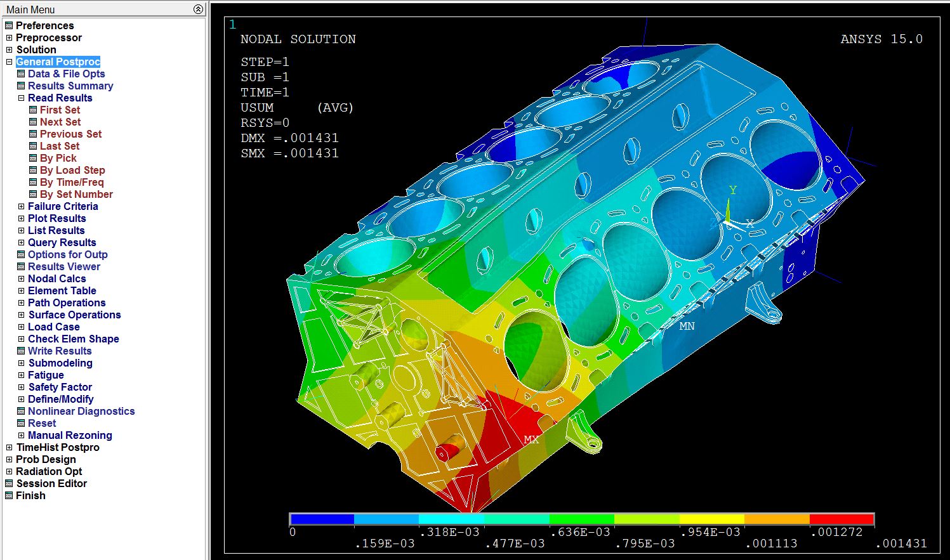This screenshot has height=560, width=950.
Task: Click the red segment of the contour legend
Action: [841, 519]
